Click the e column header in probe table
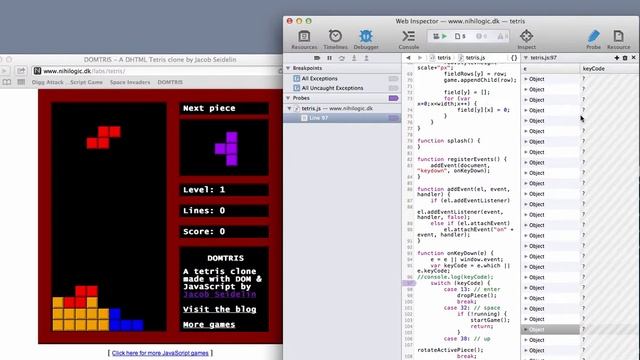Image resolution: width=640 pixels, height=360 pixels. coord(550,69)
